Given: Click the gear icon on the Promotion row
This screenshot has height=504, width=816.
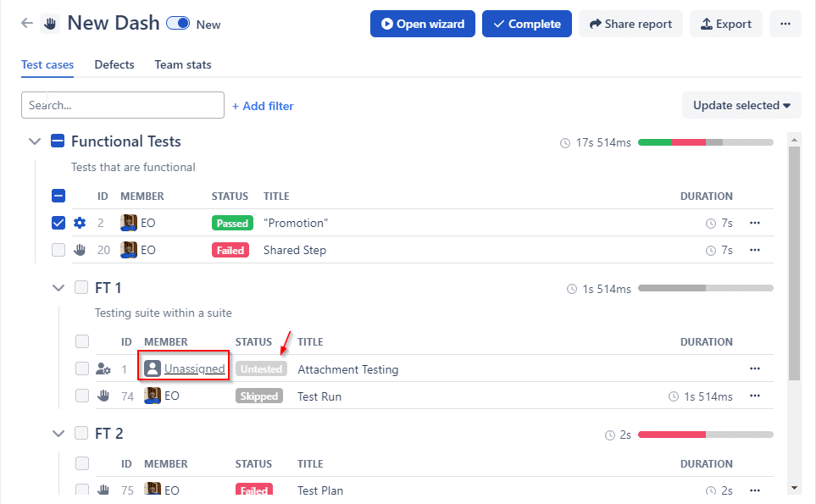Looking at the screenshot, I should [80, 223].
